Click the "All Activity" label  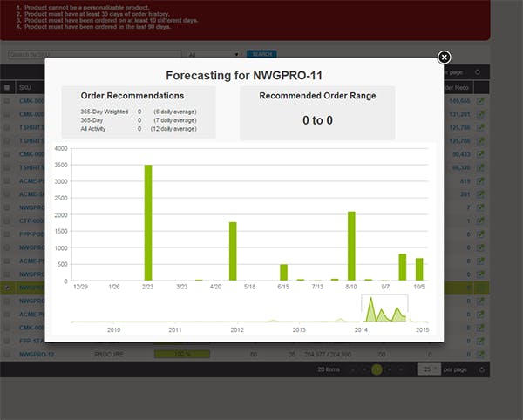(x=93, y=129)
